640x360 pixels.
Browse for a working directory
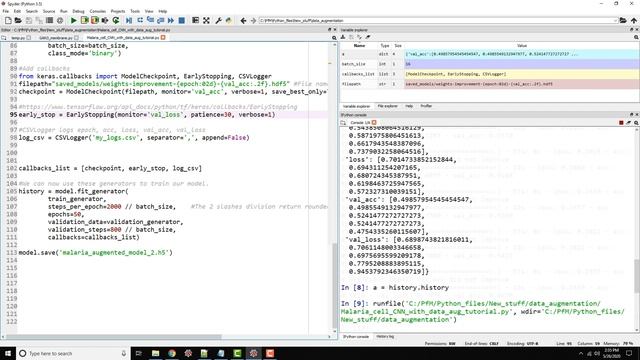[623, 20]
